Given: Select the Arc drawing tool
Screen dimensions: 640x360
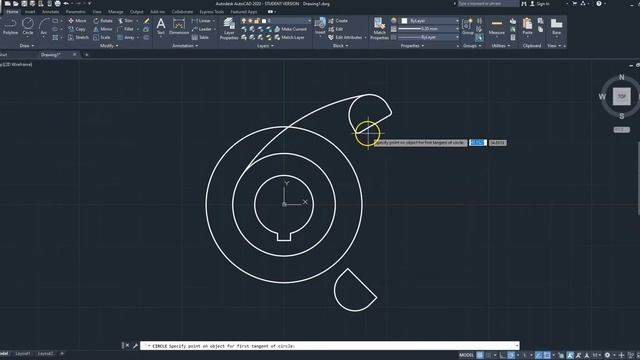Looking at the screenshot, I should click(44, 27).
